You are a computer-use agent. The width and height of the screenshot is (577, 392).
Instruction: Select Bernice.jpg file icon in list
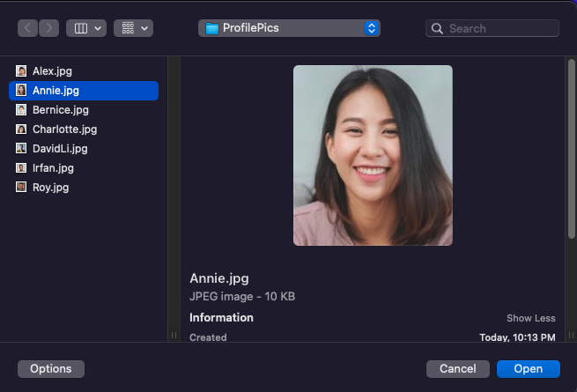tap(22, 110)
